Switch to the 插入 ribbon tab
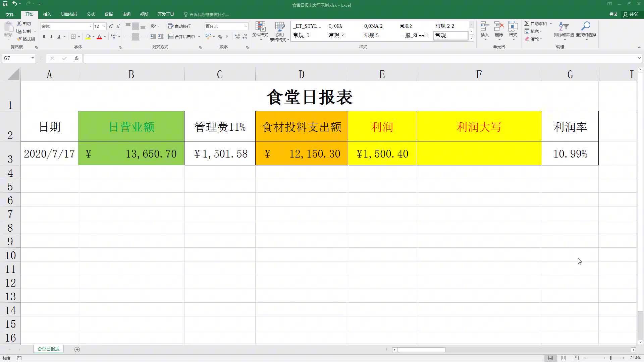The height and width of the screenshot is (362, 644). (x=47, y=14)
